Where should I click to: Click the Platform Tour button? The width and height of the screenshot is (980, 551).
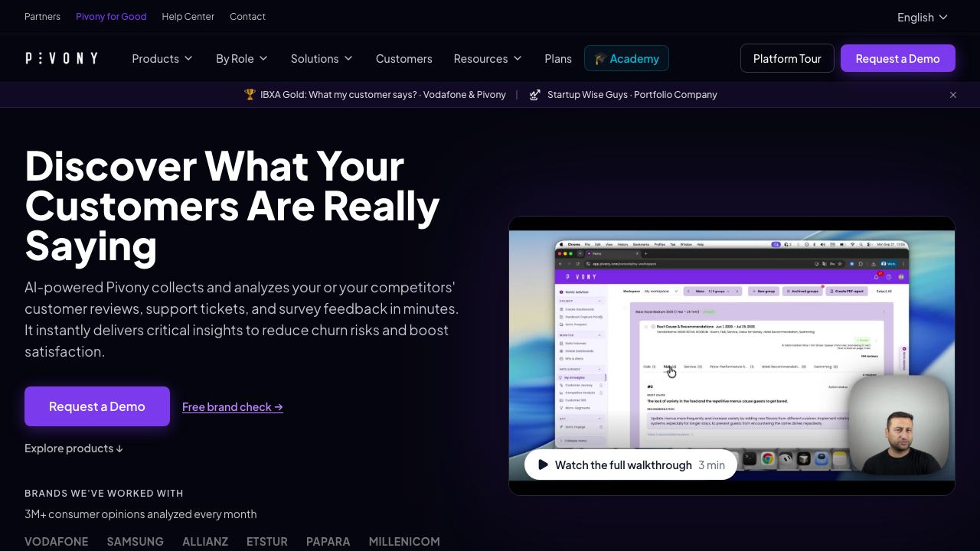[787, 58]
